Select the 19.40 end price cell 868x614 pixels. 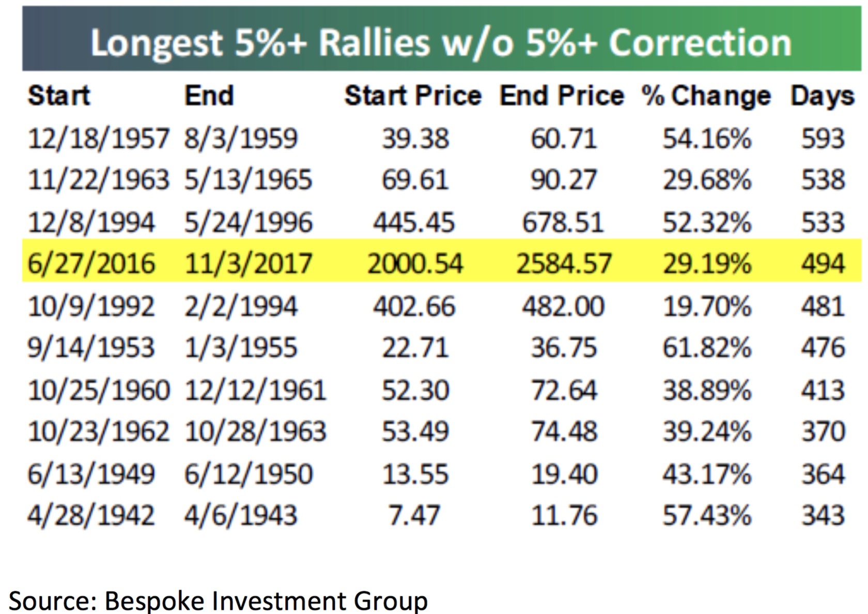click(564, 474)
